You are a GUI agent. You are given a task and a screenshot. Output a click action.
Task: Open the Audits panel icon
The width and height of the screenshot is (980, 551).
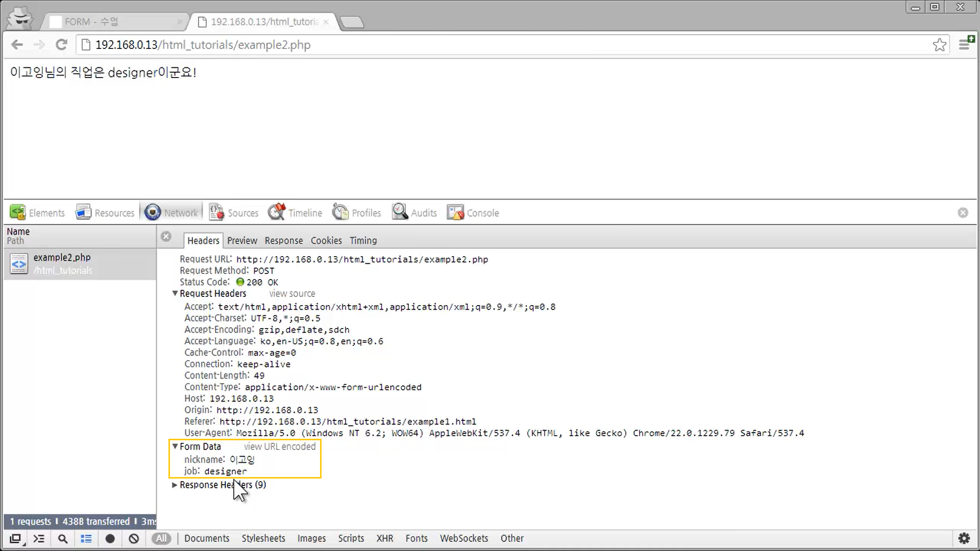400,212
